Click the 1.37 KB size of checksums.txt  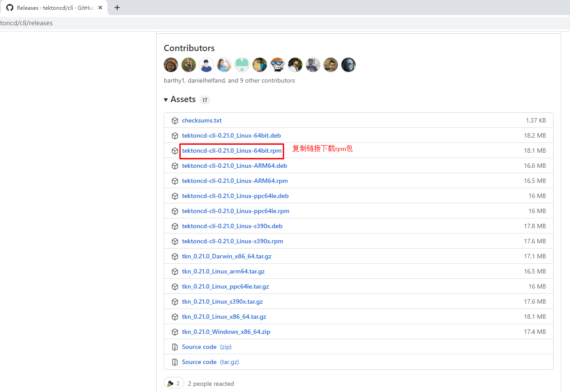(536, 120)
